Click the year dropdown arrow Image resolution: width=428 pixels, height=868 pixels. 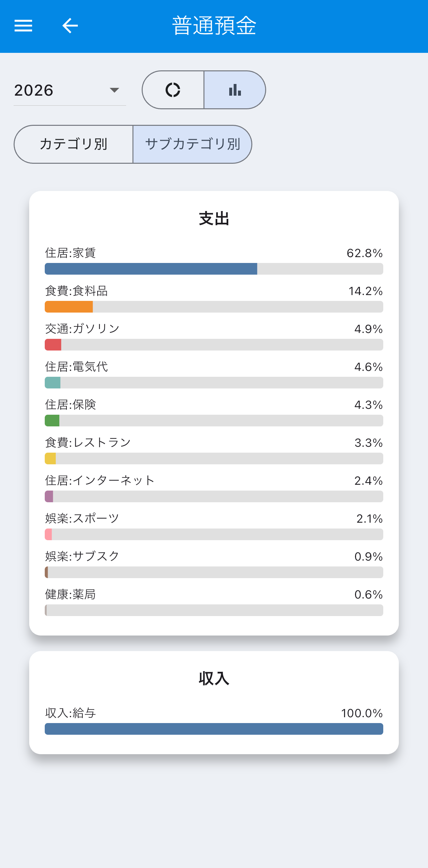(x=114, y=90)
